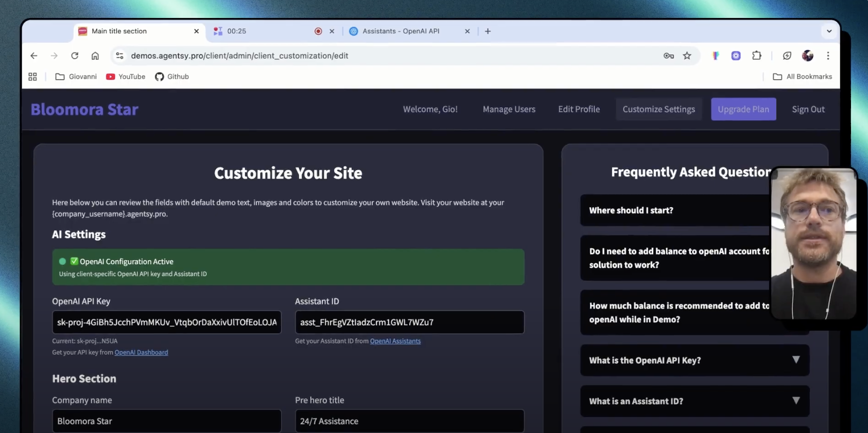This screenshot has width=868, height=433.
Task: Click the Hero Section heading
Action: pos(84,378)
